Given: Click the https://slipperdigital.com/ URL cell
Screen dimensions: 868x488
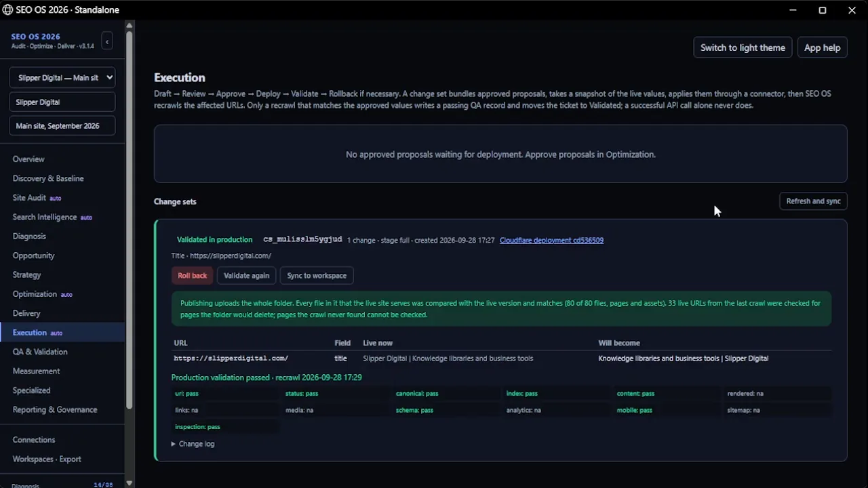Looking at the screenshot, I should click(x=231, y=359).
